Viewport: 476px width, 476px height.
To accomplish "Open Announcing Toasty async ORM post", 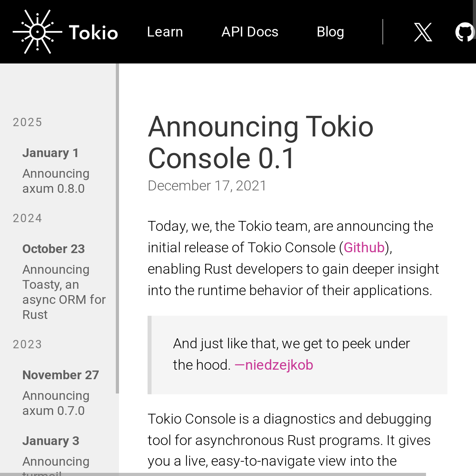I will click(63, 292).
